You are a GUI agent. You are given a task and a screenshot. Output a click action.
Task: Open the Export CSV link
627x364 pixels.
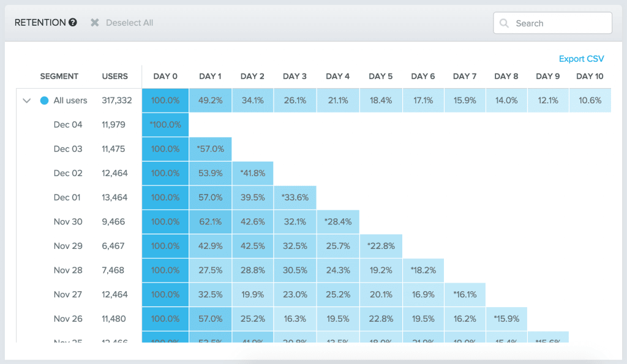pos(580,59)
